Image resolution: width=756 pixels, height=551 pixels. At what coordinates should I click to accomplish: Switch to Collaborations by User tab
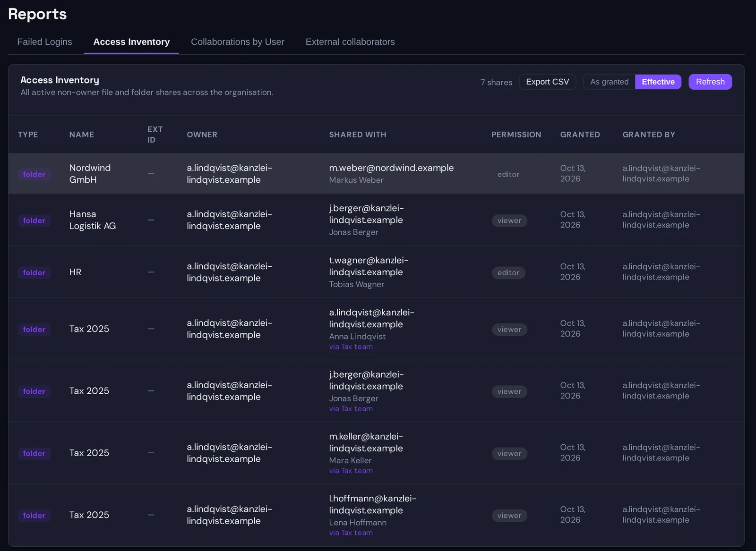point(238,42)
